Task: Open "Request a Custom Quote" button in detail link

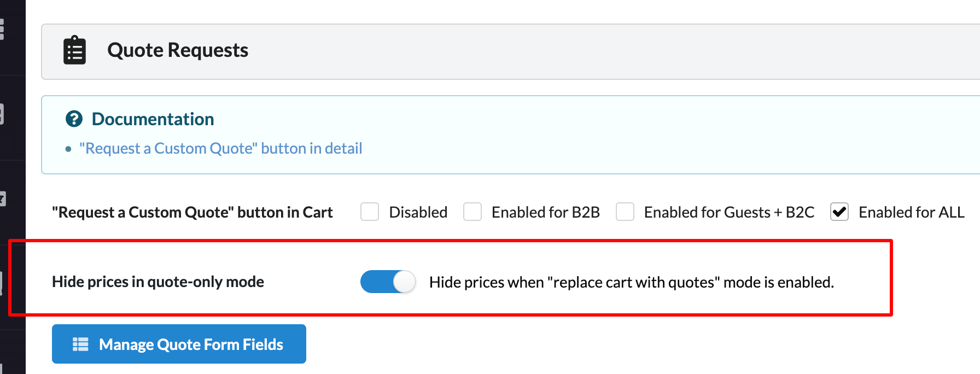Action: (221, 148)
